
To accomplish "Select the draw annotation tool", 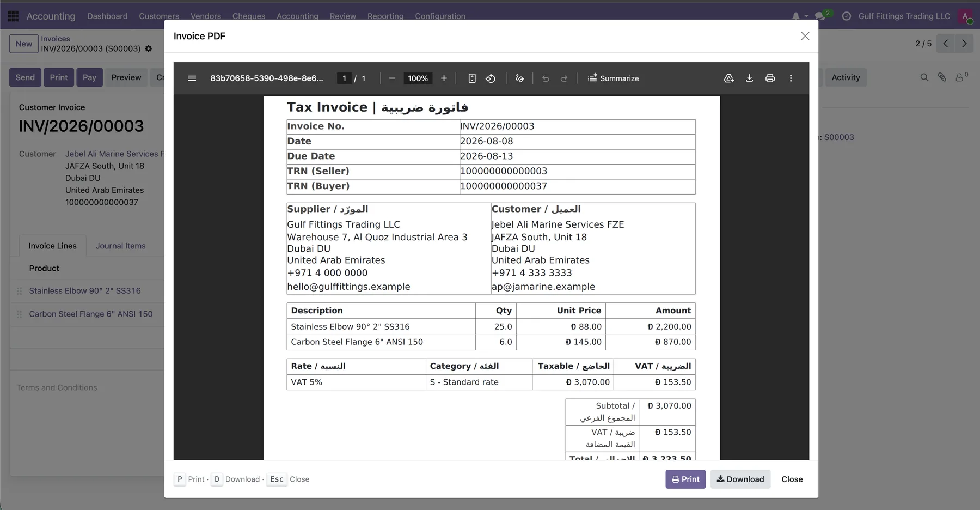I will (x=519, y=78).
